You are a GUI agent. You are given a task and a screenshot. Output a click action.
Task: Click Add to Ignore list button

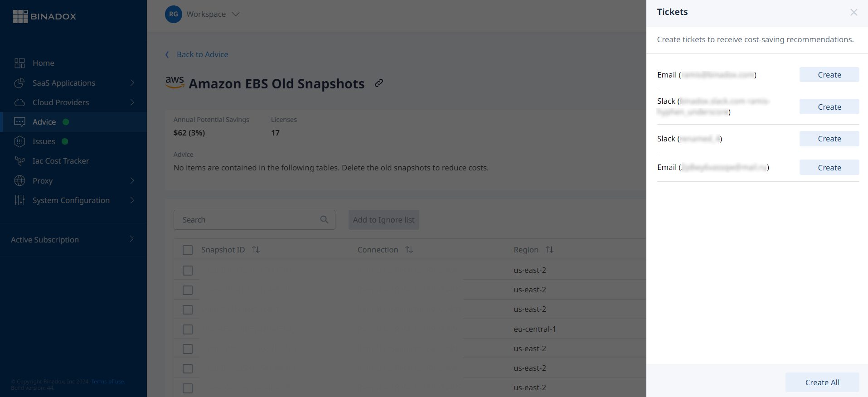383,220
